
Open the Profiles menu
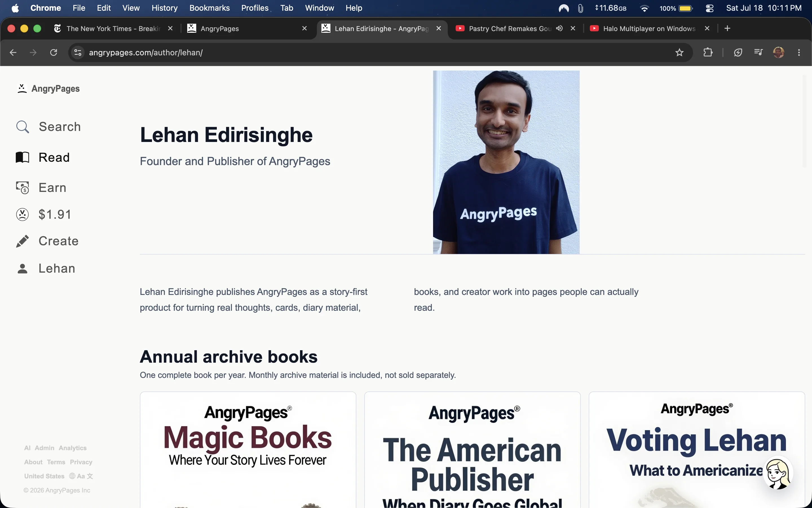point(255,8)
